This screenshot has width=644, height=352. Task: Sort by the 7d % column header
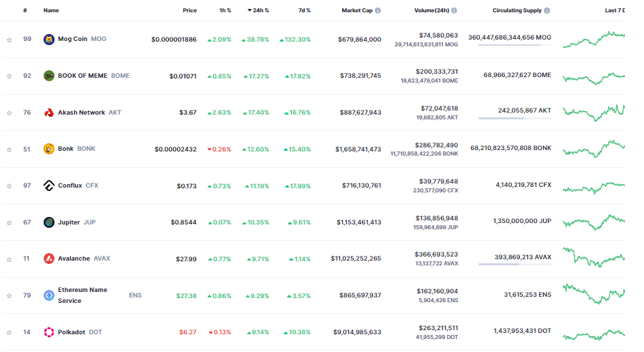(305, 10)
